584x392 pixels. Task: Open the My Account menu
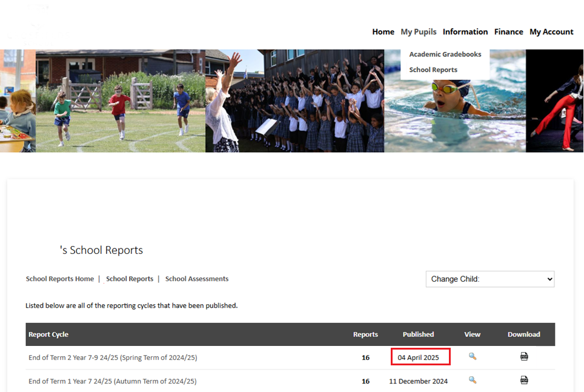[x=551, y=32]
